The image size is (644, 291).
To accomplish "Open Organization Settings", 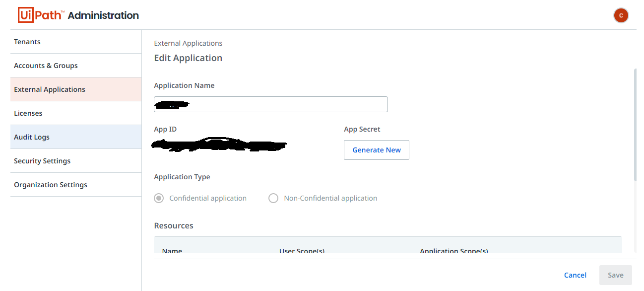I will tap(51, 185).
